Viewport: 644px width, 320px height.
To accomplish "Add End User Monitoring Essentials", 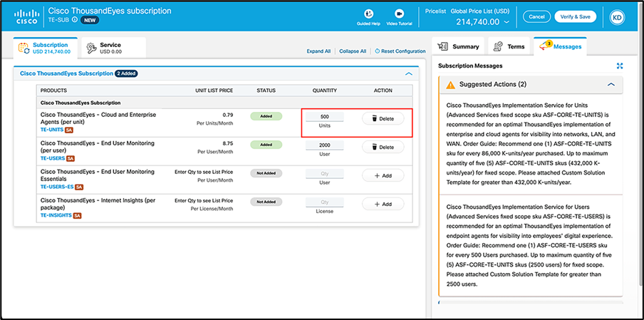I will [x=383, y=175].
